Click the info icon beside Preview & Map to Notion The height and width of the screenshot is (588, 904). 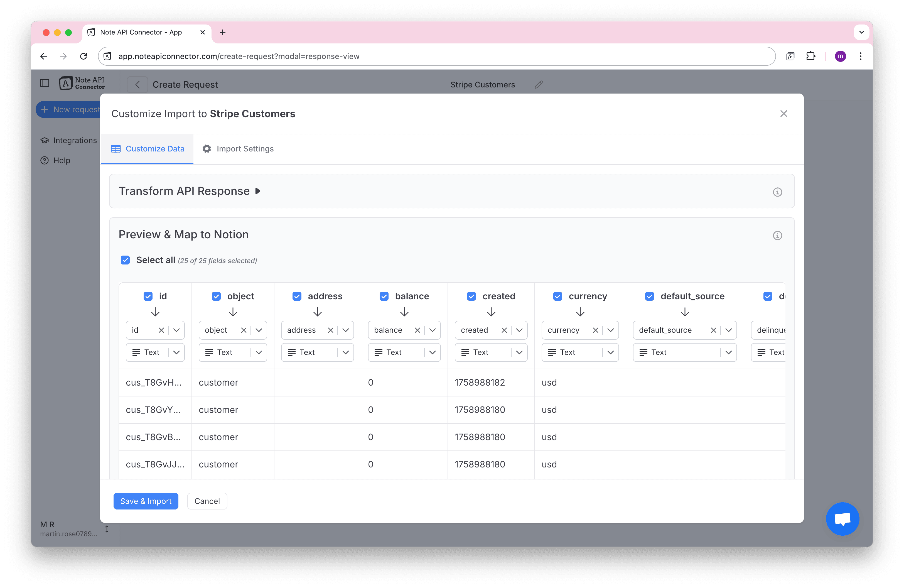click(x=777, y=236)
